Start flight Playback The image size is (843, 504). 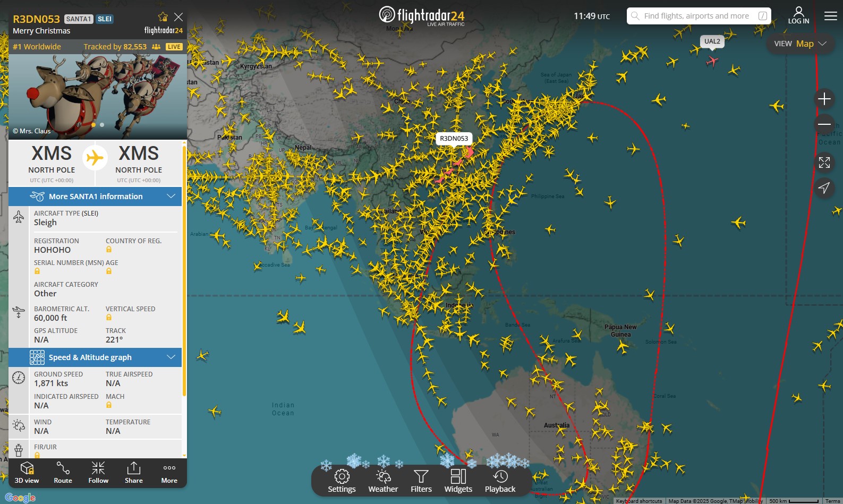pyautogui.click(x=500, y=481)
